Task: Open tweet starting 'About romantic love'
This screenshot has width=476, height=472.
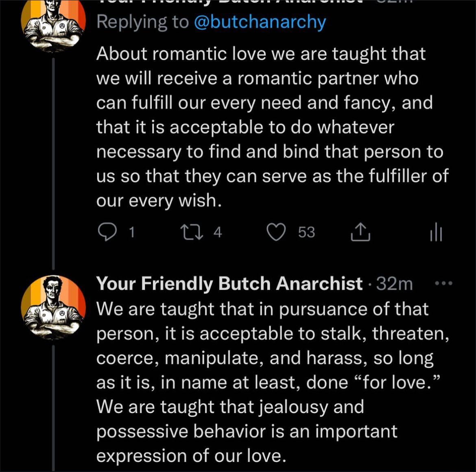Action: [x=269, y=127]
